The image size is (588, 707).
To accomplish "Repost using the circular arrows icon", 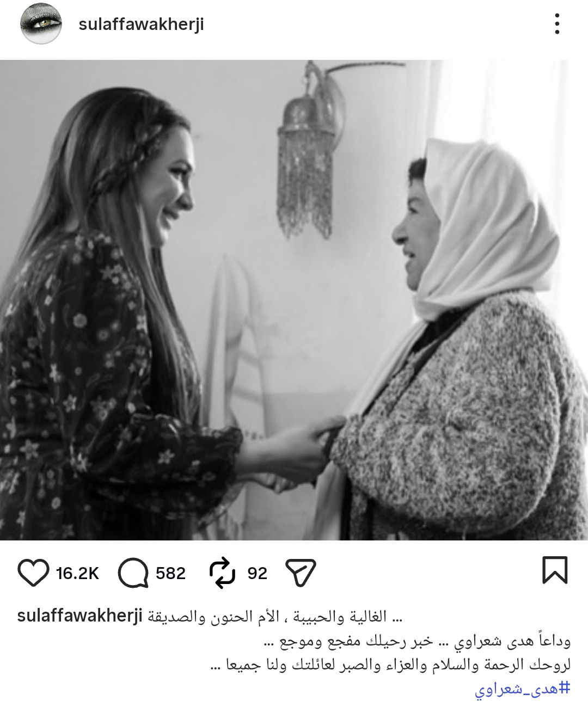I will coord(222,573).
